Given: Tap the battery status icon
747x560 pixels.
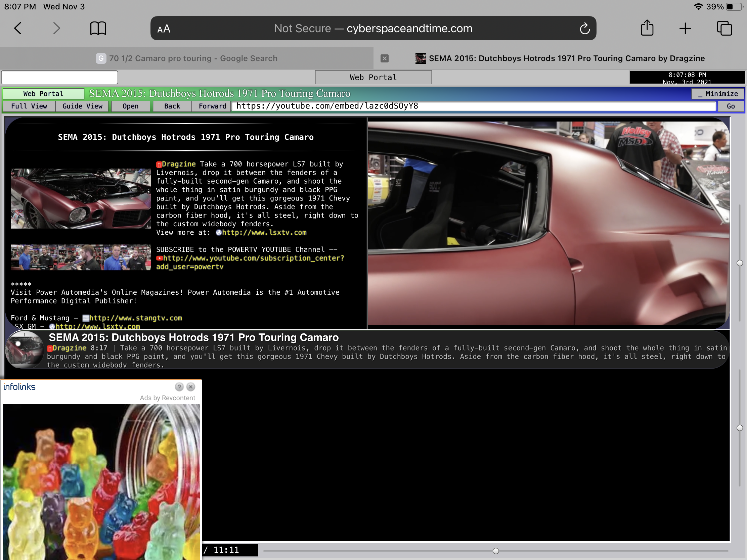Looking at the screenshot, I should click(x=735, y=7).
